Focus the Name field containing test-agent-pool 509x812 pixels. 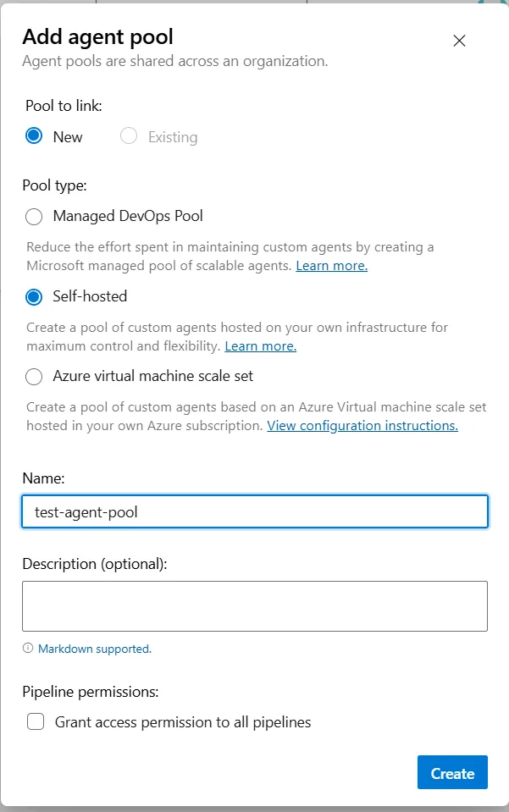(x=254, y=511)
